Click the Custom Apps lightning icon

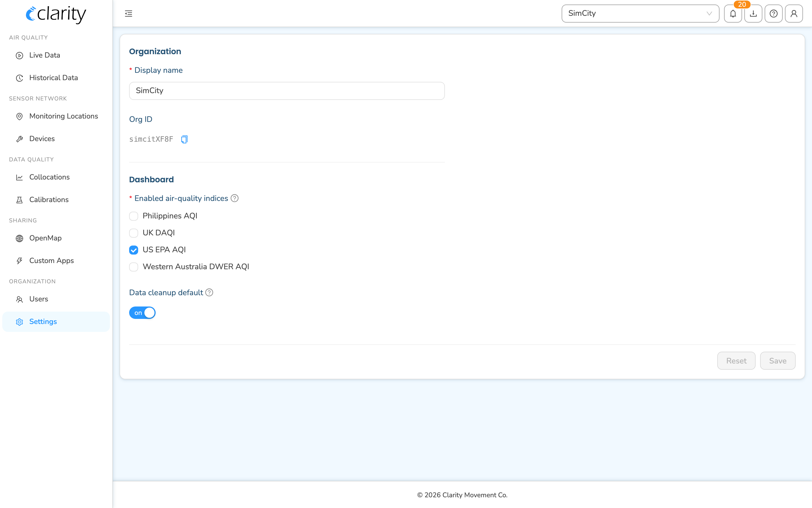pyautogui.click(x=19, y=261)
